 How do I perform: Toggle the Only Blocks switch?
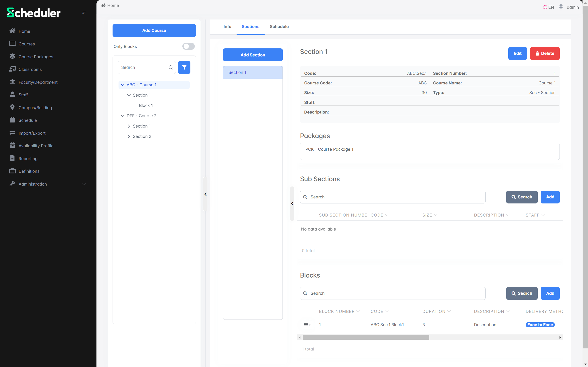(x=188, y=46)
